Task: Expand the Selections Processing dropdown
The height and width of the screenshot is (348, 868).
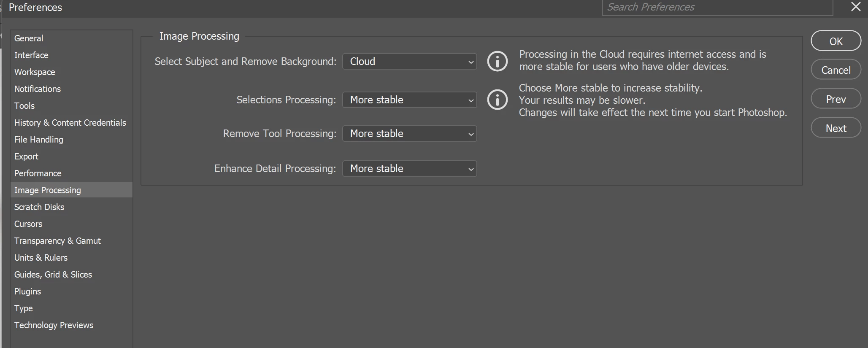Action: pos(409,100)
